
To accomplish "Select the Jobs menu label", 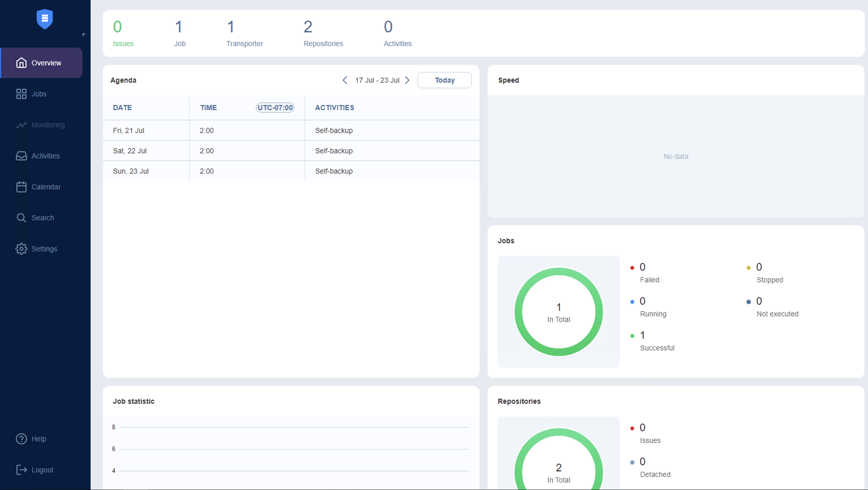I will (39, 94).
